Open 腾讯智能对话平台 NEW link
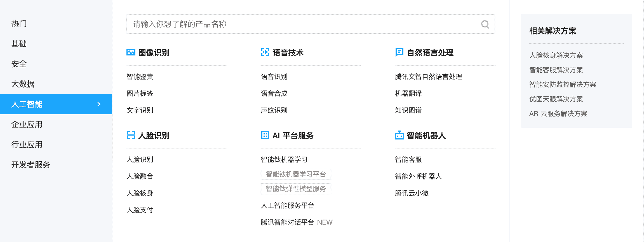 [297, 222]
